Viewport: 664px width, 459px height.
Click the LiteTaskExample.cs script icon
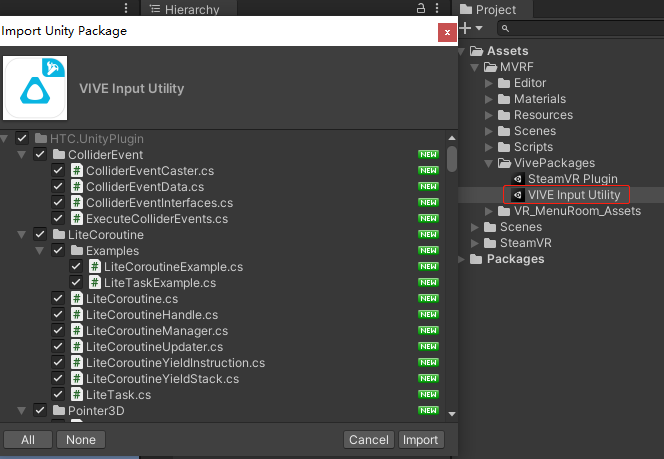pos(94,283)
